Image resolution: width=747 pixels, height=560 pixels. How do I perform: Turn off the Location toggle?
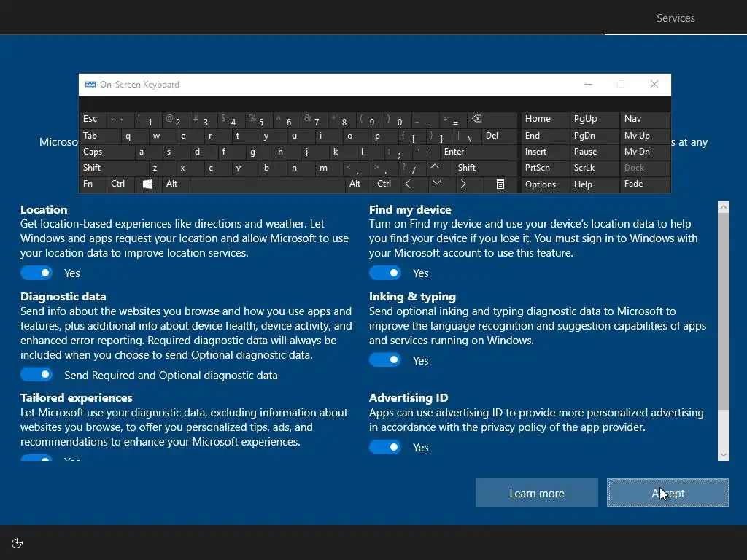(36, 273)
